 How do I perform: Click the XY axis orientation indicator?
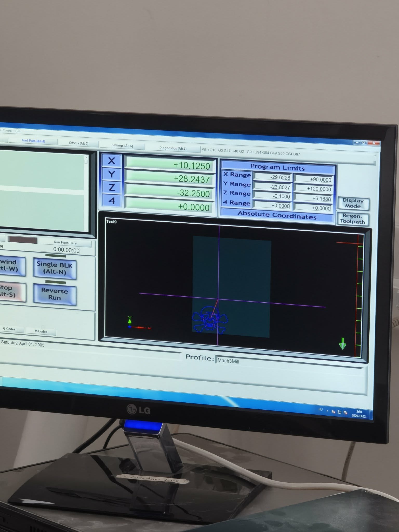coord(139,323)
